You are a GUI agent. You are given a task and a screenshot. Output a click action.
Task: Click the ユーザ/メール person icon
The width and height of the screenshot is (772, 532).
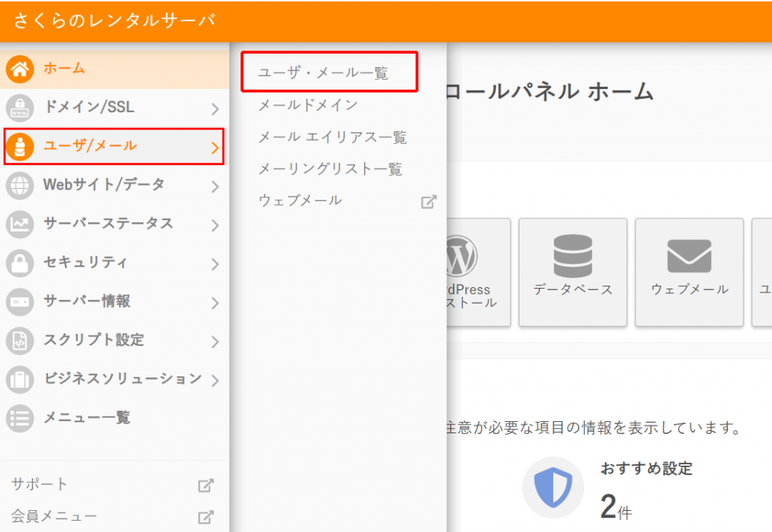coord(20,147)
